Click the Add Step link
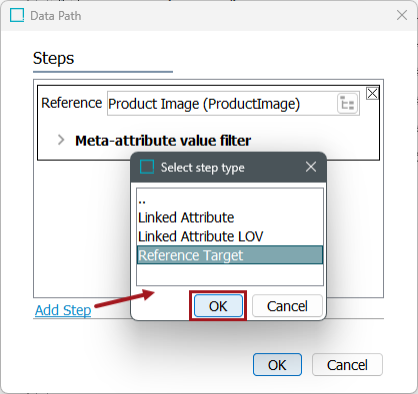This screenshot has height=394, width=418. click(x=63, y=310)
